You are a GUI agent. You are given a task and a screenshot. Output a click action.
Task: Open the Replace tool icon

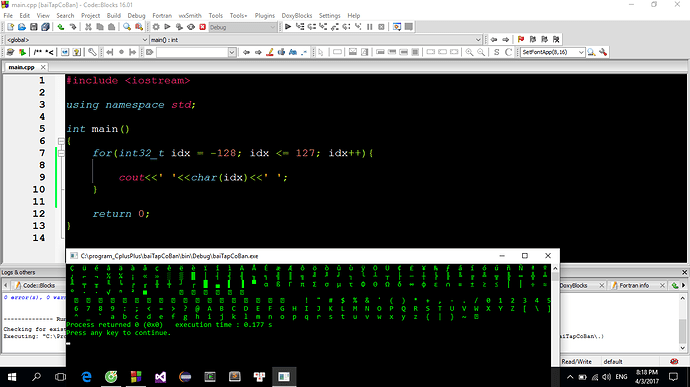tap(139, 27)
